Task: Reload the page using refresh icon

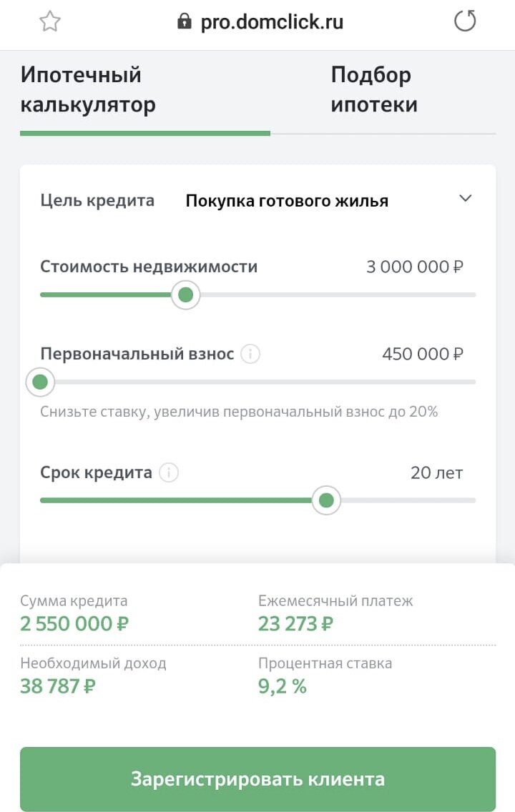Action: click(465, 21)
